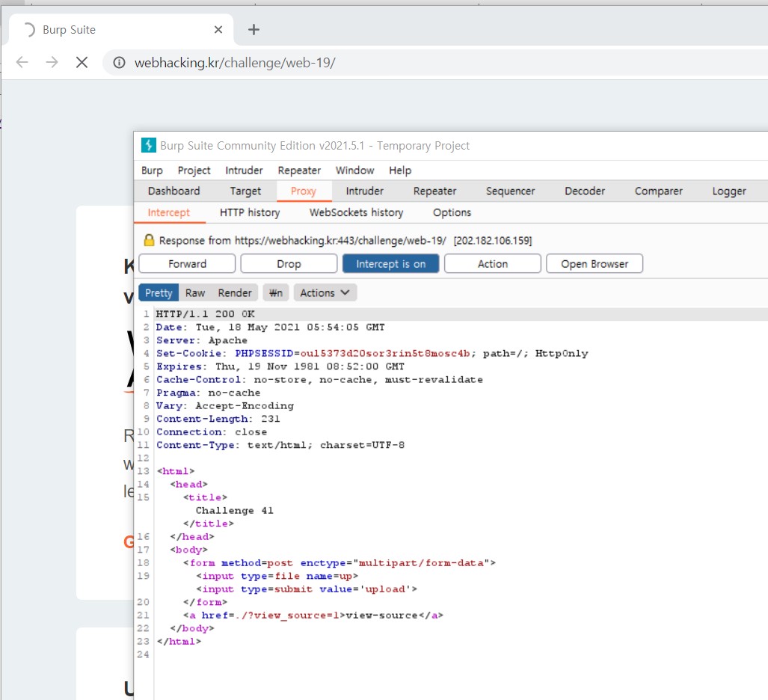This screenshot has width=768, height=700.
Task: Click the Content-Length: 231 header
Action: tap(218, 419)
